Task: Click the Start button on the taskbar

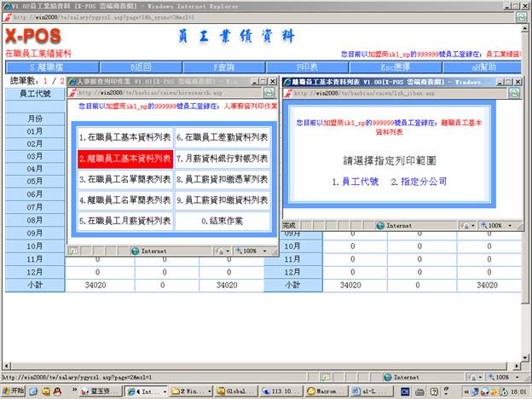Action: pos(14,390)
